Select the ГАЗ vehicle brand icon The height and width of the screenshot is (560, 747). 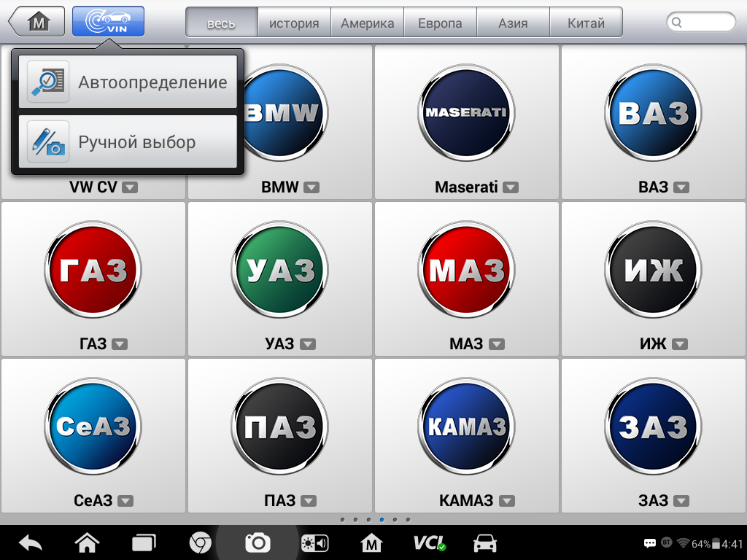93,270
